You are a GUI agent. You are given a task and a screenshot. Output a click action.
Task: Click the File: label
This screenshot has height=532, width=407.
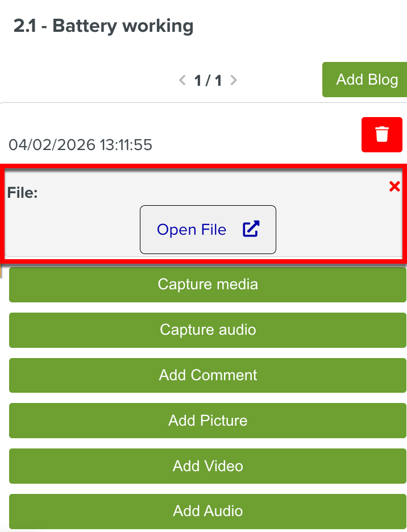tap(22, 193)
